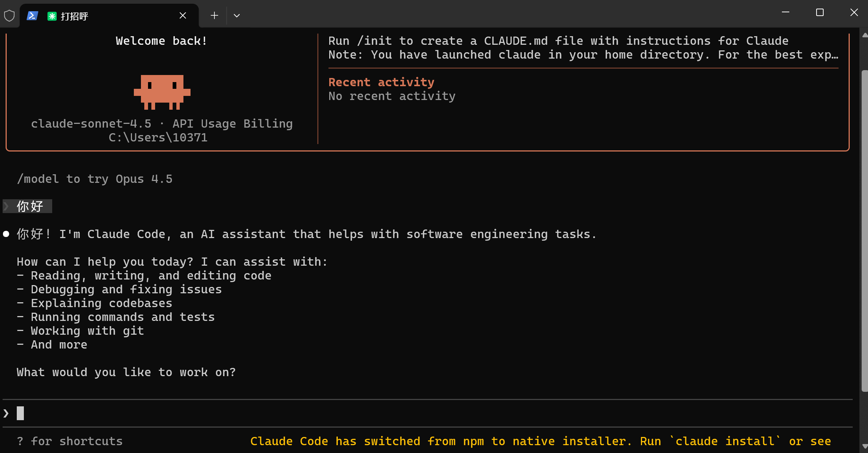Screen dimensions: 868x453
Task: Click the shield icon in title bar
Action: pyautogui.click(x=9, y=16)
